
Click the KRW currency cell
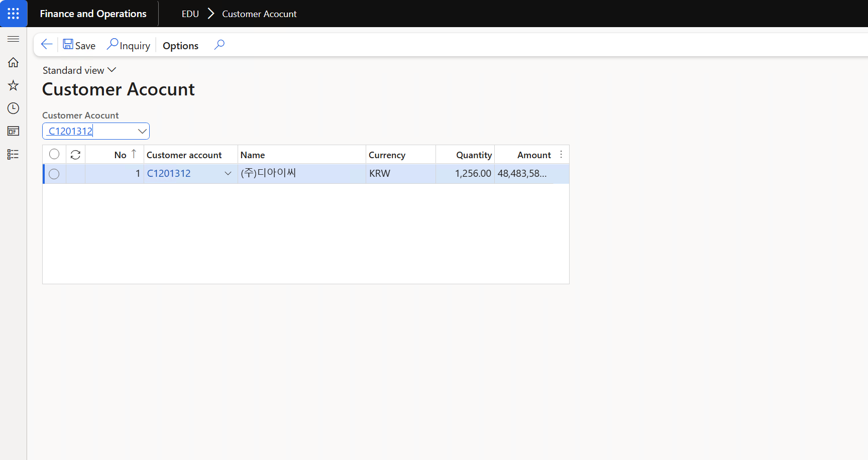point(400,173)
